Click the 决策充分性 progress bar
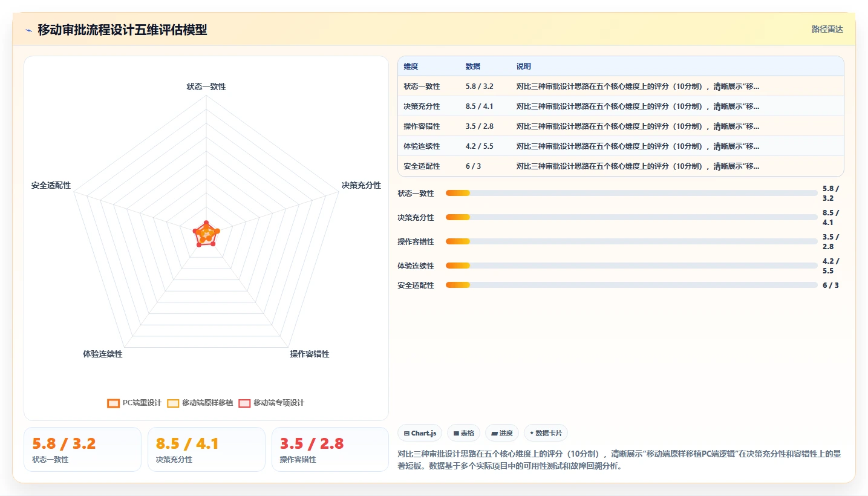868x496 pixels. pyautogui.click(x=631, y=217)
